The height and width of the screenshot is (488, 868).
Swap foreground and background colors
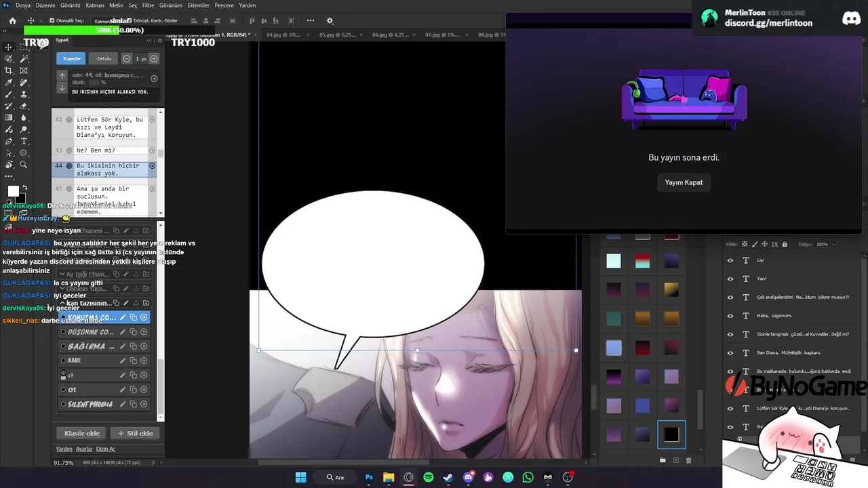[24, 188]
